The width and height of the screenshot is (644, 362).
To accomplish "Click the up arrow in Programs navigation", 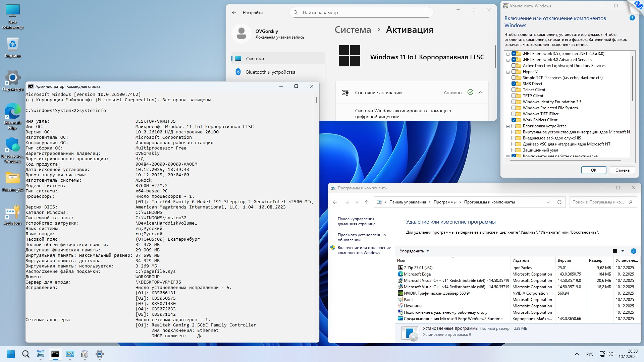I will click(367, 202).
